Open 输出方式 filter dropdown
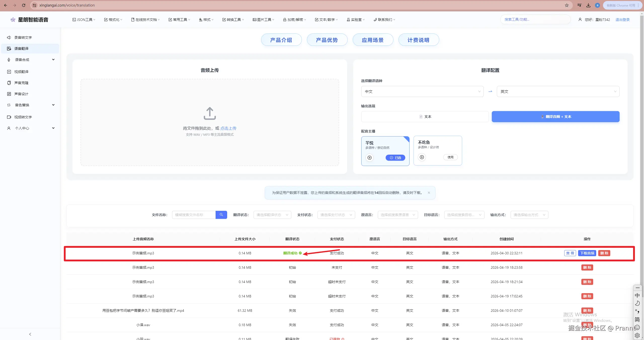The height and width of the screenshot is (340, 644). [530, 215]
